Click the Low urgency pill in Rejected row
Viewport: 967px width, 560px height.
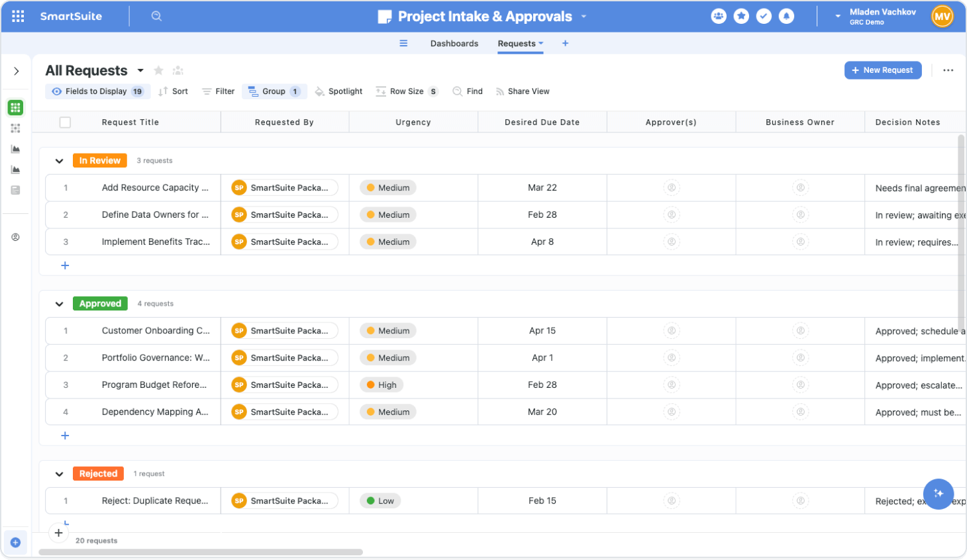pos(382,501)
